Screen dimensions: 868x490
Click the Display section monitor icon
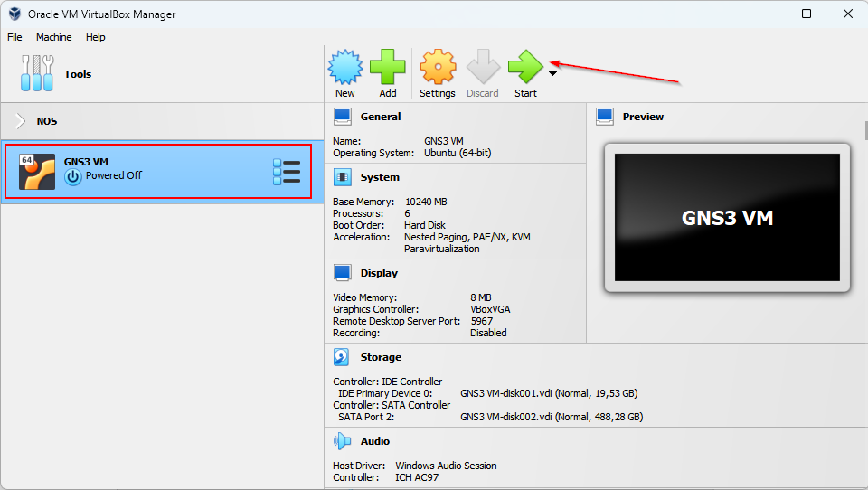click(x=343, y=273)
